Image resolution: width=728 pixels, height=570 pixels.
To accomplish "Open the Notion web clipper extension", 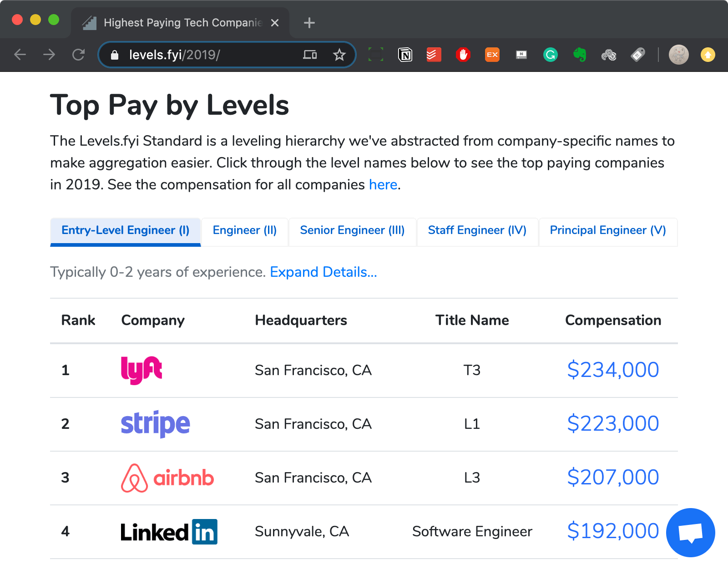I will point(405,55).
